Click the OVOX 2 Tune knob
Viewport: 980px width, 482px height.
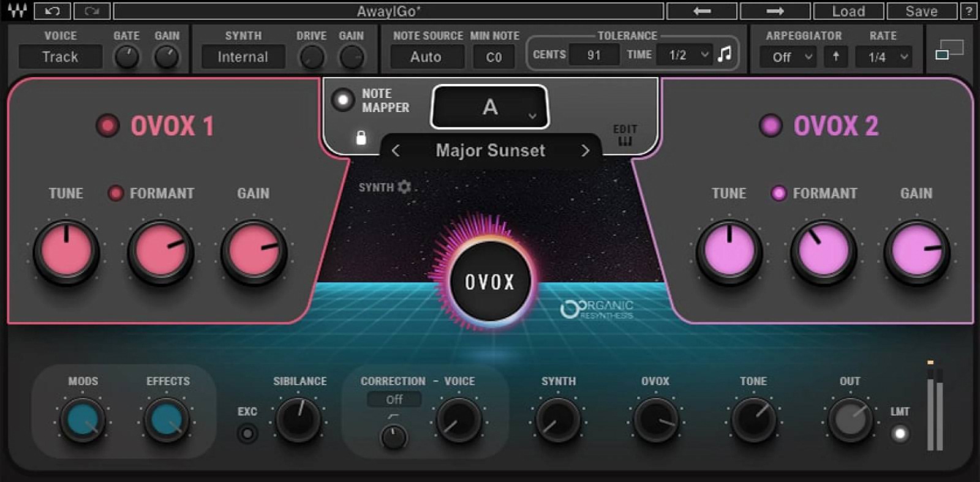click(x=729, y=252)
